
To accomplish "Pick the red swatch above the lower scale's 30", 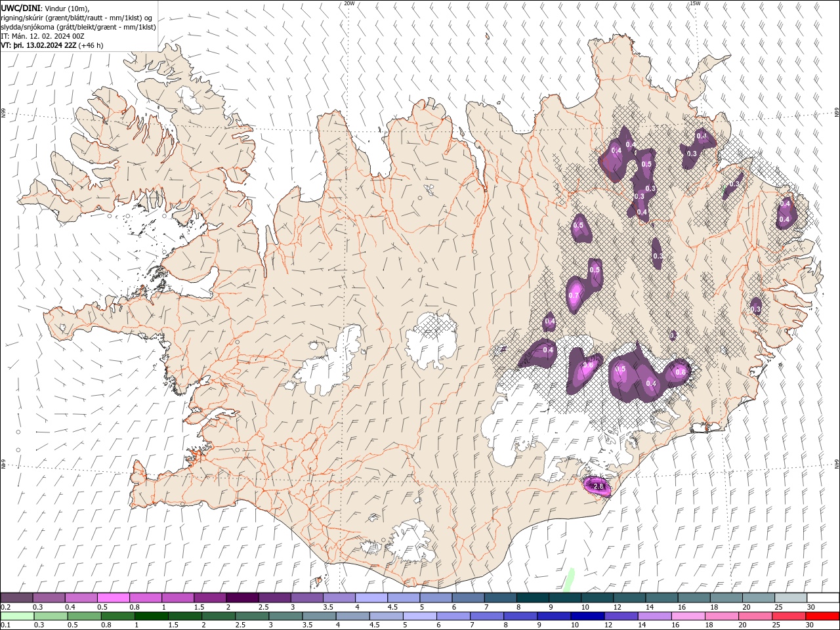I will [823, 616].
